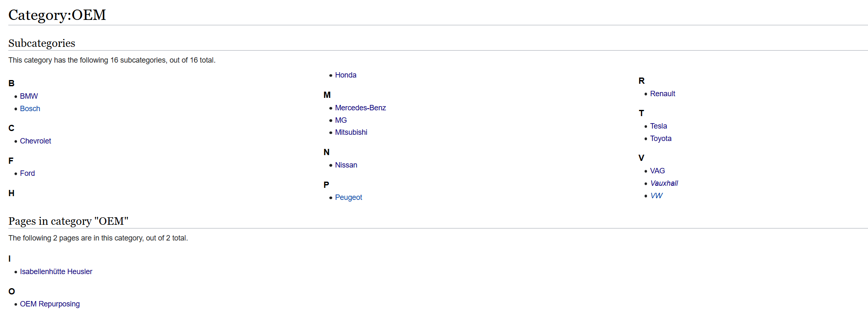Open the Mercedes-Benz subcategory
Screen dimensions: 868x311
click(360, 108)
